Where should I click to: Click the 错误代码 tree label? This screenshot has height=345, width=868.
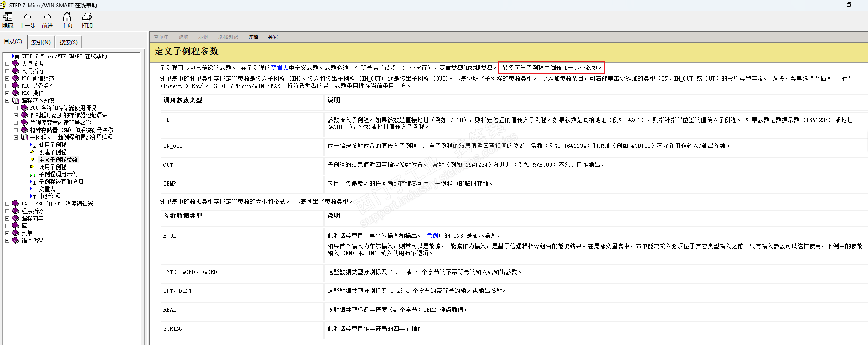(32, 240)
